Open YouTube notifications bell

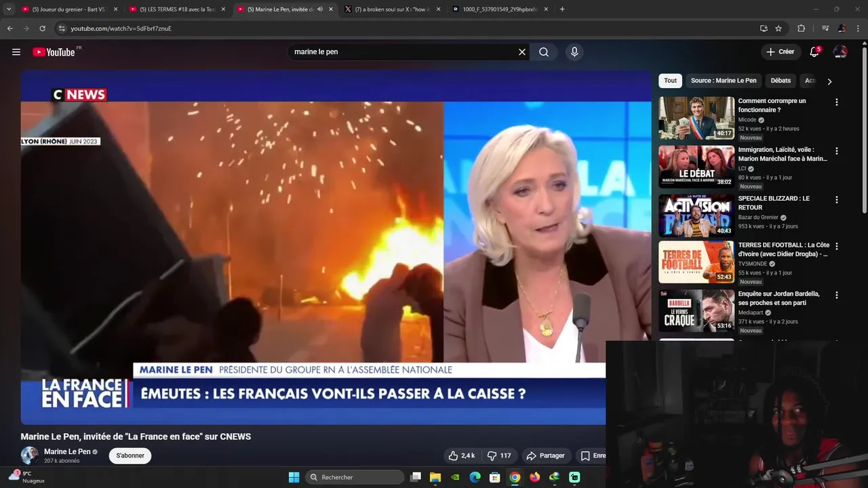pos(814,52)
